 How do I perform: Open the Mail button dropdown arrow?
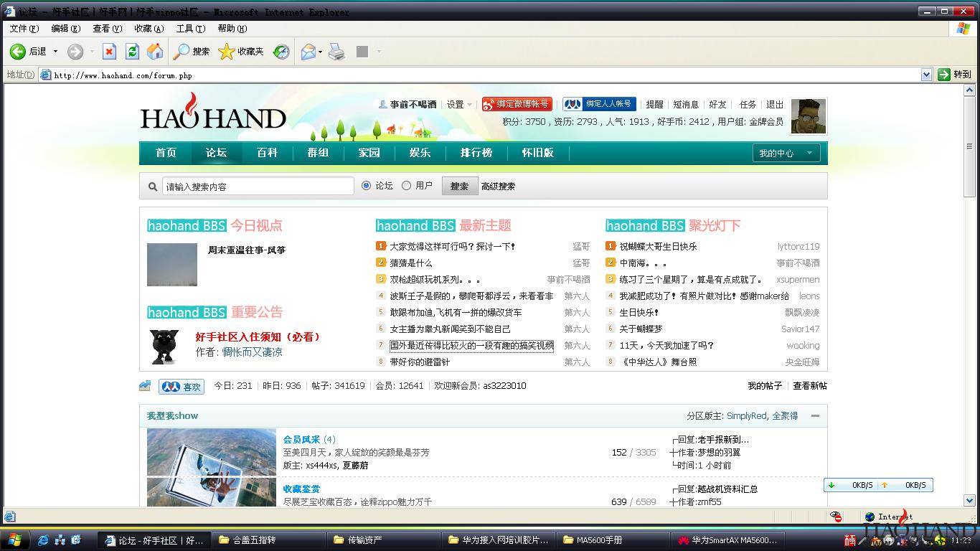(x=320, y=52)
